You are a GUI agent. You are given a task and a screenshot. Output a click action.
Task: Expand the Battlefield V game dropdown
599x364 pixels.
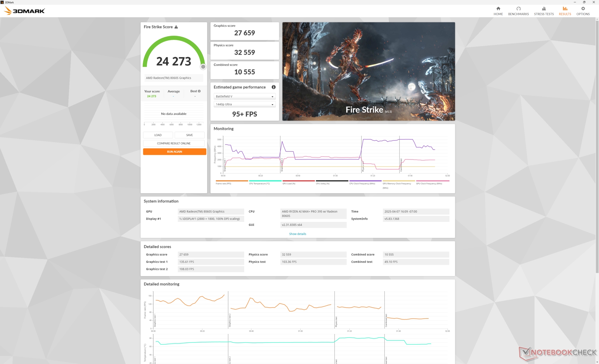(x=244, y=97)
